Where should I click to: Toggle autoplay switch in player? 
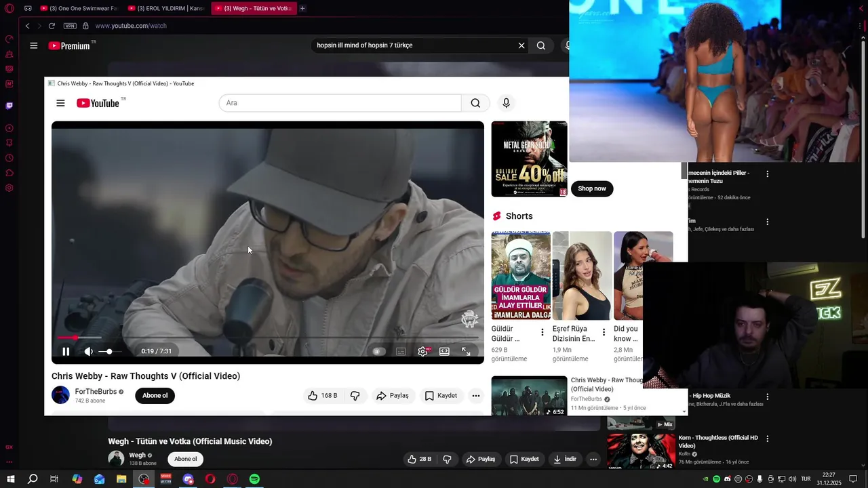coord(379,351)
